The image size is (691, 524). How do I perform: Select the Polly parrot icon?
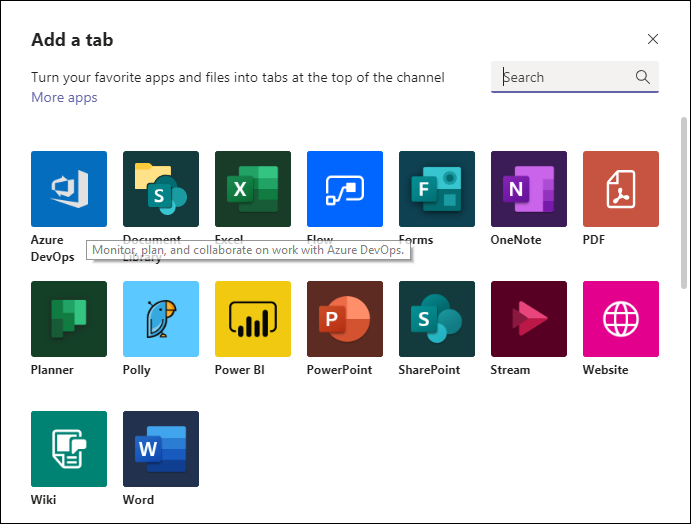(x=161, y=319)
